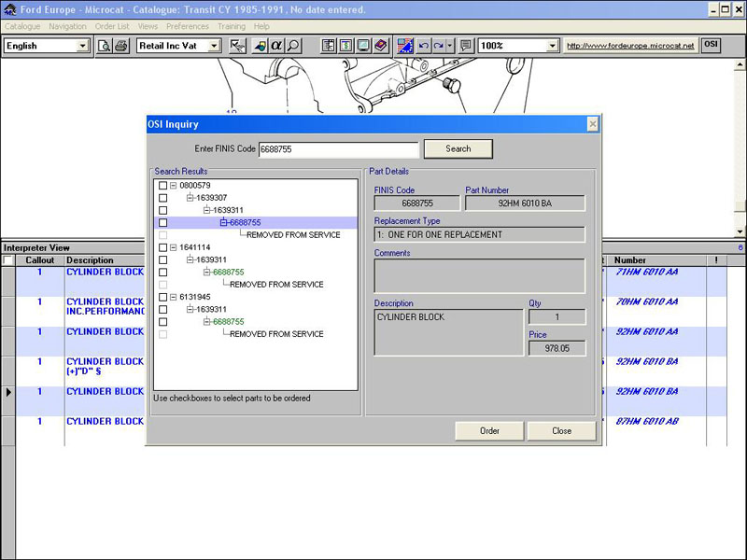Tick the checkbox for 6688755 under 6131945
Screen dimensions: 747x560
point(162,321)
